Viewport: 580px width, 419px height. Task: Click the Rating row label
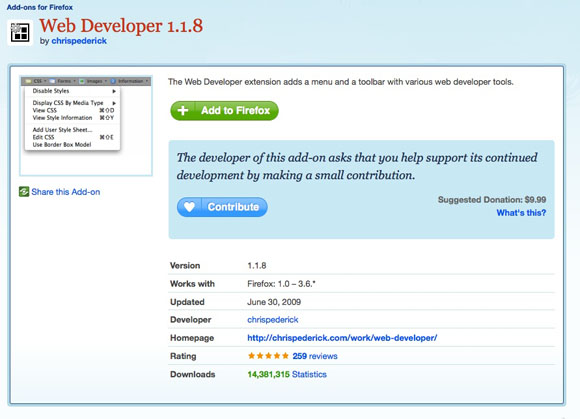coord(183,356)
